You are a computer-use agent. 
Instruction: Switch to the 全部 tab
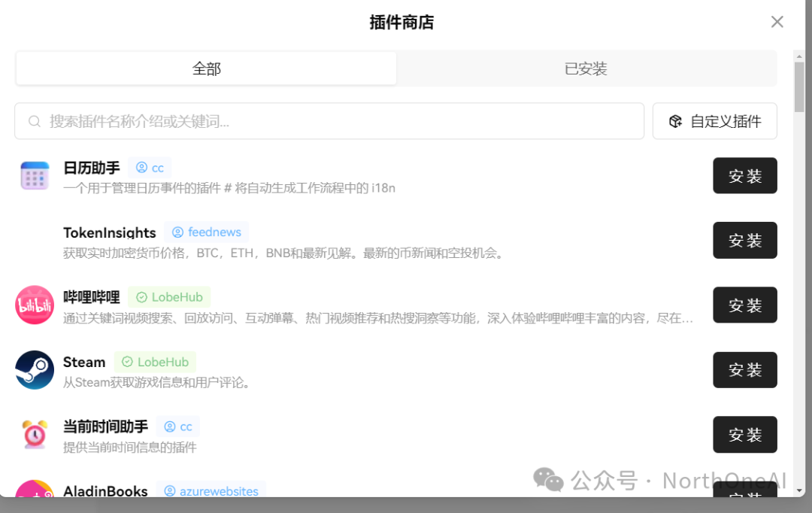click(206, 68)
